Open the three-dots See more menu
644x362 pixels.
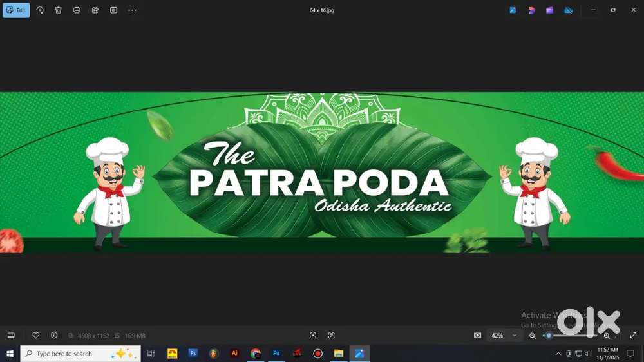point(132,10)
